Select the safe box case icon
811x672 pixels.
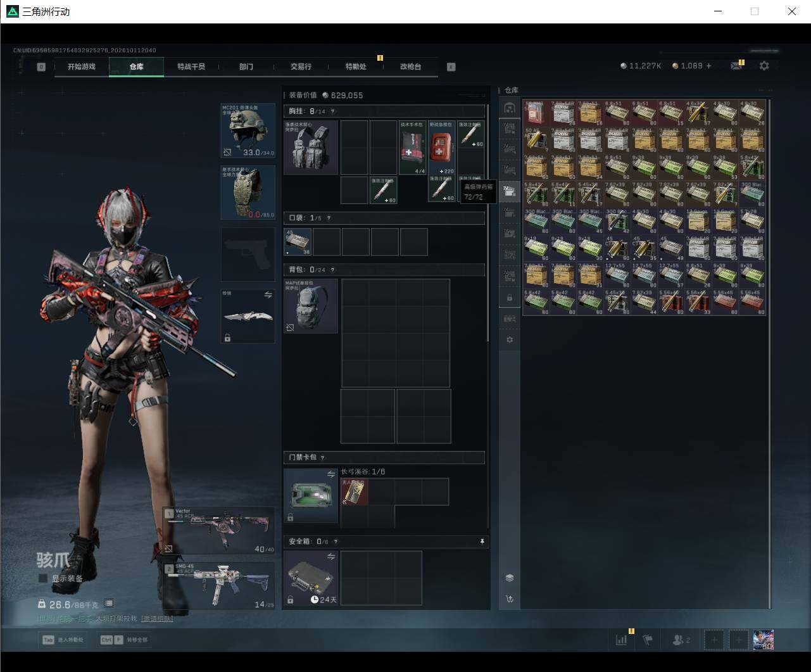(x=311, y=578)
